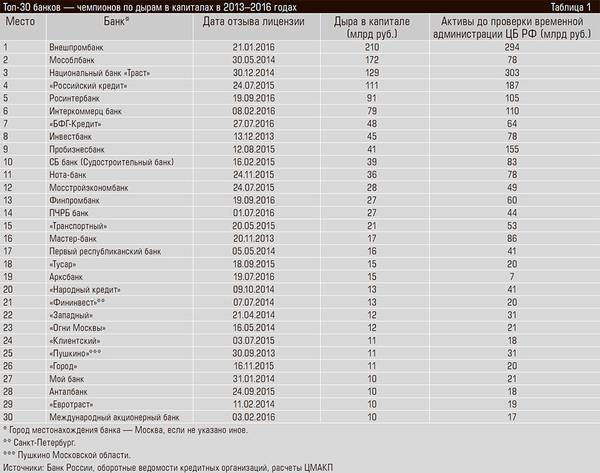Image resolution: width=600 pixels, height=473 pixels.
Task: Click the date "30.12.2014"
Action: (254, 73)
